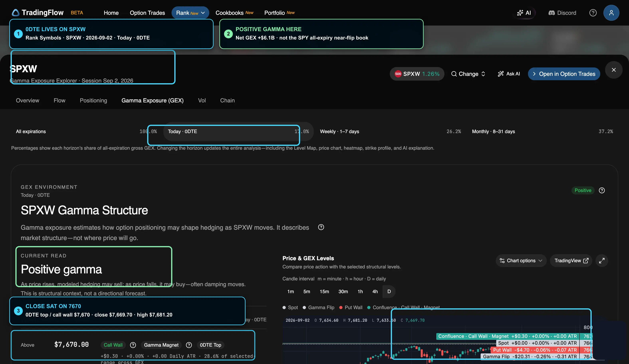Click the help icon beside the Positive badge
Image resolution: width=629 pixels, height=364 pixels.
601,190
